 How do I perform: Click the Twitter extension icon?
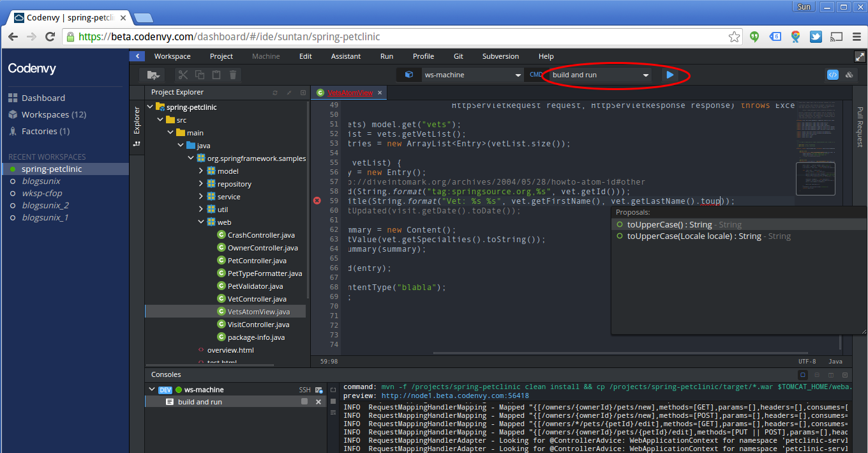click(816, 36)
